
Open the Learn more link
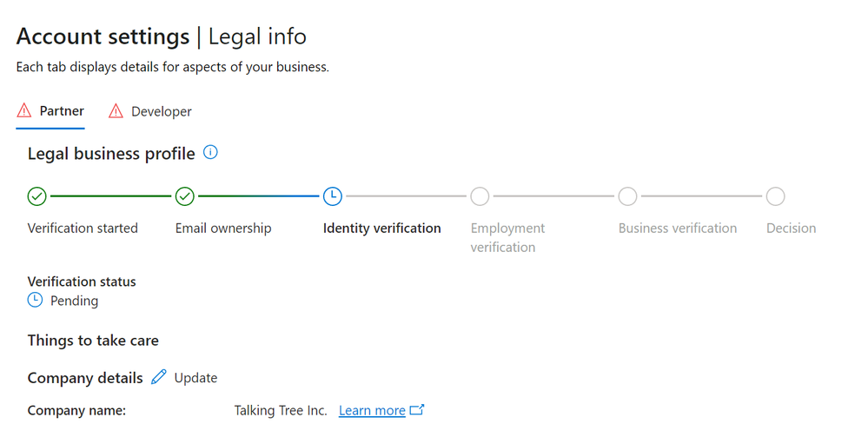pos(372,410)
